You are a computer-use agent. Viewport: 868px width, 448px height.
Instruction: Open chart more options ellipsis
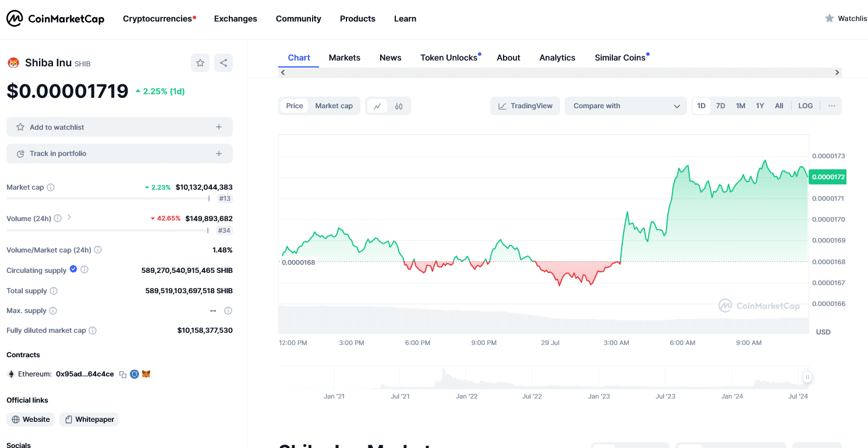pyautogui.click(x=832, y=106)
